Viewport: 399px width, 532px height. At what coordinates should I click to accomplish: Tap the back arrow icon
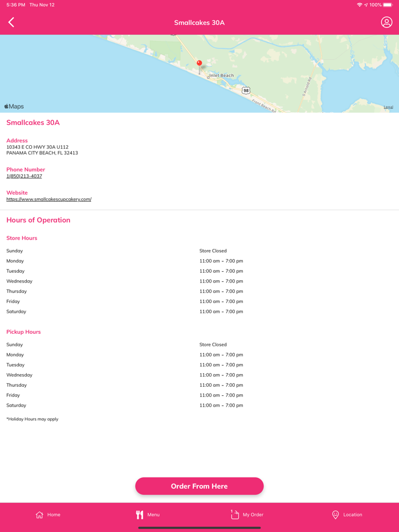(x=11, y=23)
